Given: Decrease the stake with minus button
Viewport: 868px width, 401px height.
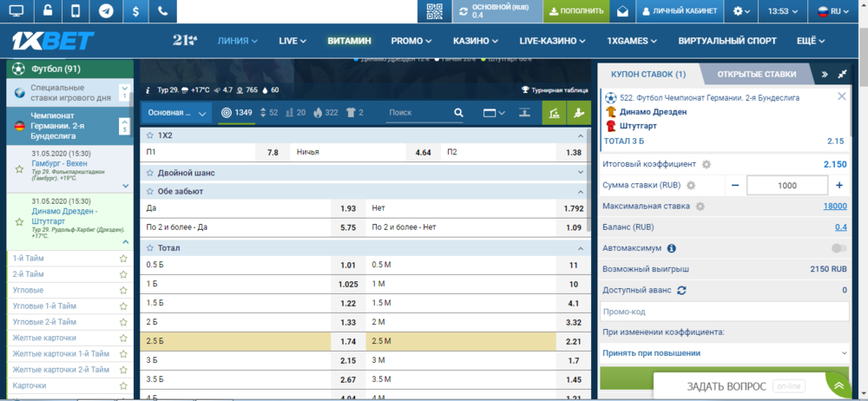Looking at the screenshot, I should click(x=735, y=186).
